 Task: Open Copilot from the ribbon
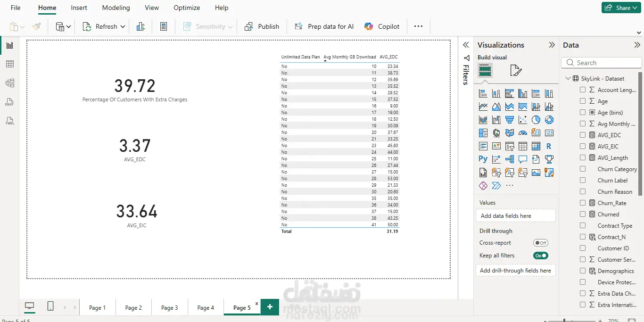pos(382,26)
